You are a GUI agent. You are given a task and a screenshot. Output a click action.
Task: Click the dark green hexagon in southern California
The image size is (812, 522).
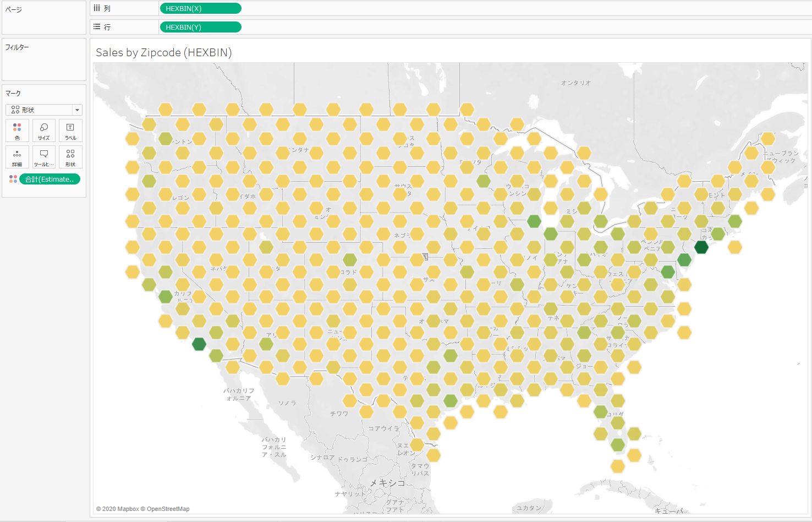(199, 344)
